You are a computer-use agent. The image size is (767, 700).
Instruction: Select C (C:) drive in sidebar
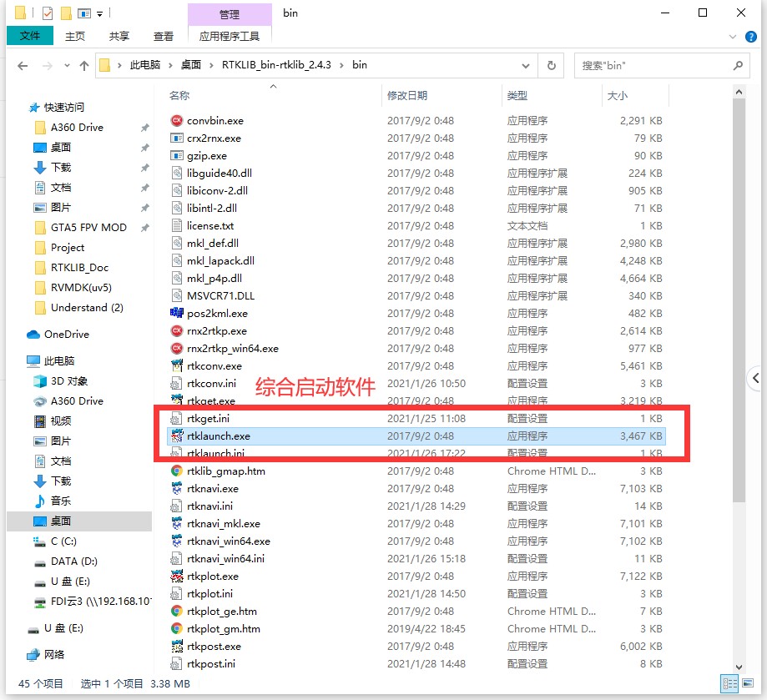(x=63, y=541)
